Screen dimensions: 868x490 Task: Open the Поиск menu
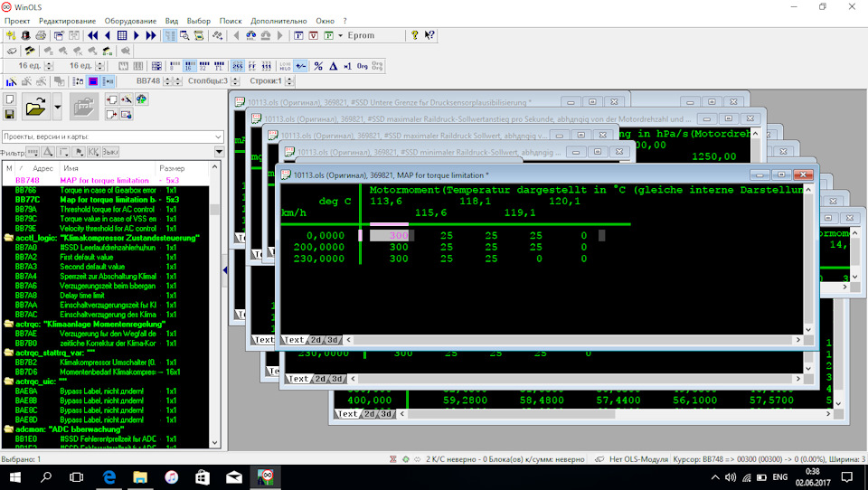pos(231,21)
